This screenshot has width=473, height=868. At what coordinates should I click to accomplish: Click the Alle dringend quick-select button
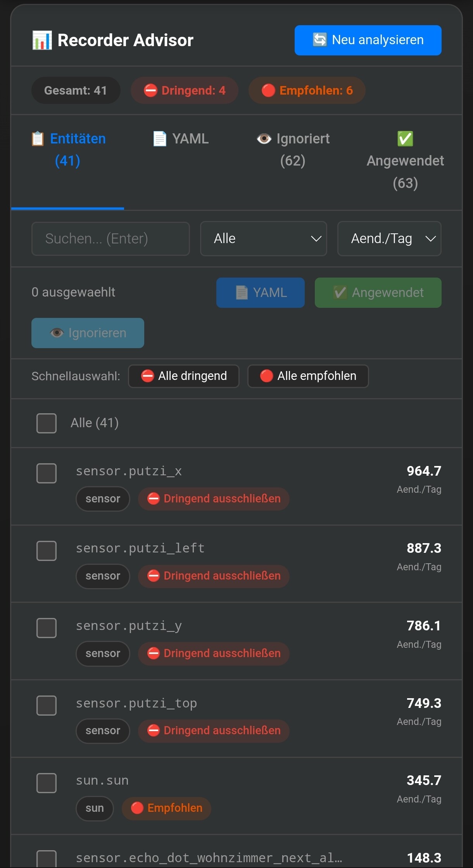184,376
